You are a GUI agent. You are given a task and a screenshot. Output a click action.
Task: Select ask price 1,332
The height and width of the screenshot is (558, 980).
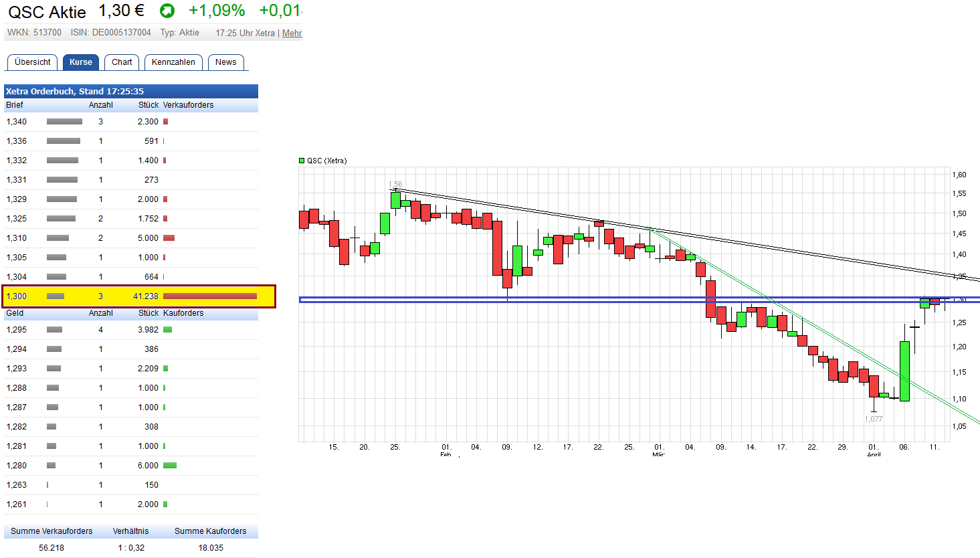[x=17, y=161]
